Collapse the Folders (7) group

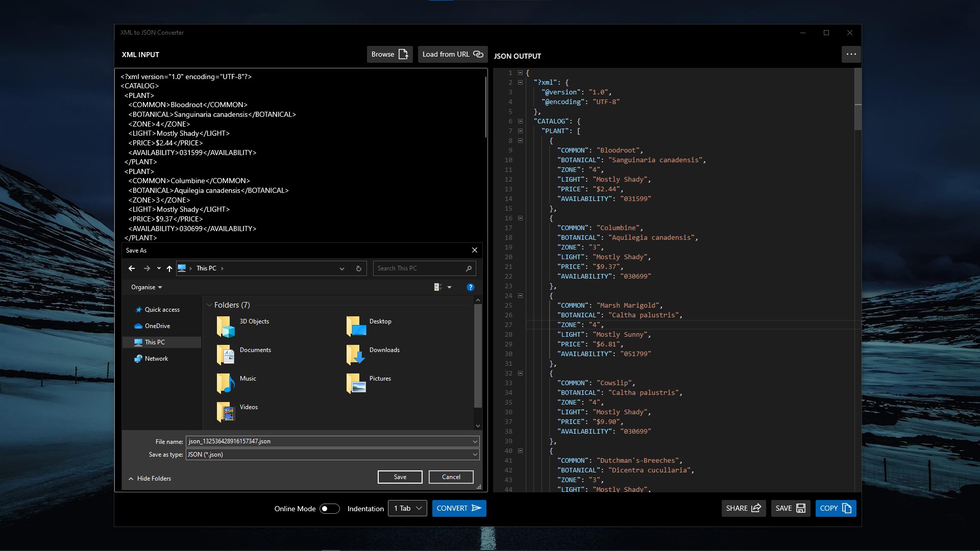coord(209,305)
